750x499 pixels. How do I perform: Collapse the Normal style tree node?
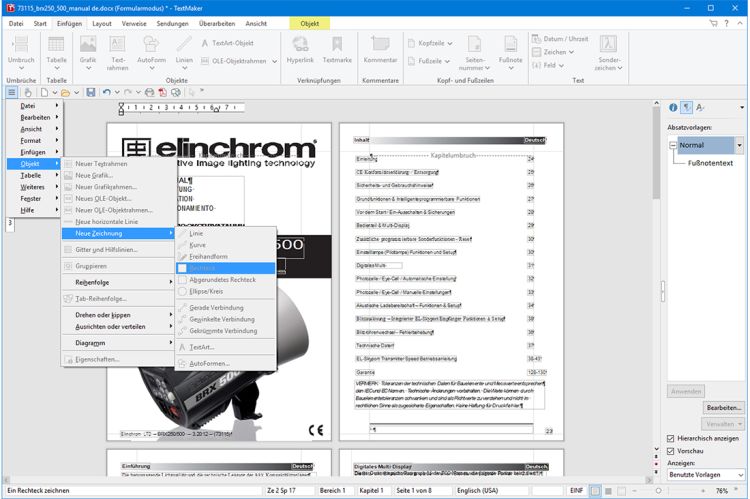click(x=673, y=145)
